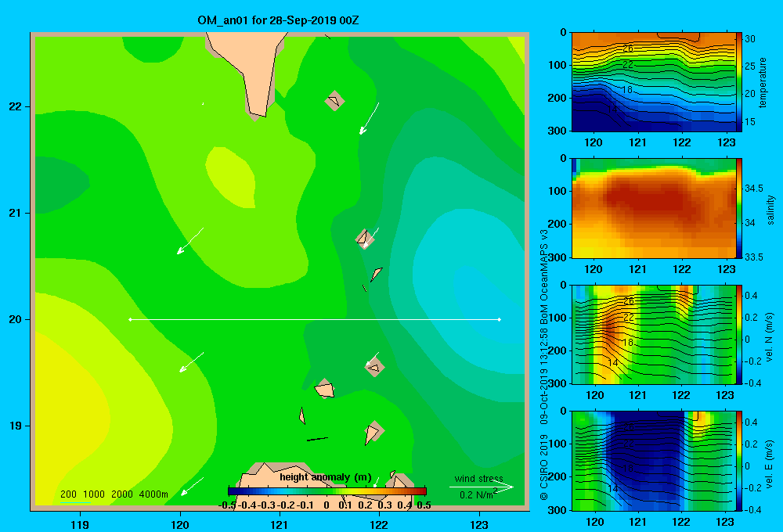Screen dimensions: 783x532
Task: Click the '30' tick on temperature color scale
Action: [750, 39]
